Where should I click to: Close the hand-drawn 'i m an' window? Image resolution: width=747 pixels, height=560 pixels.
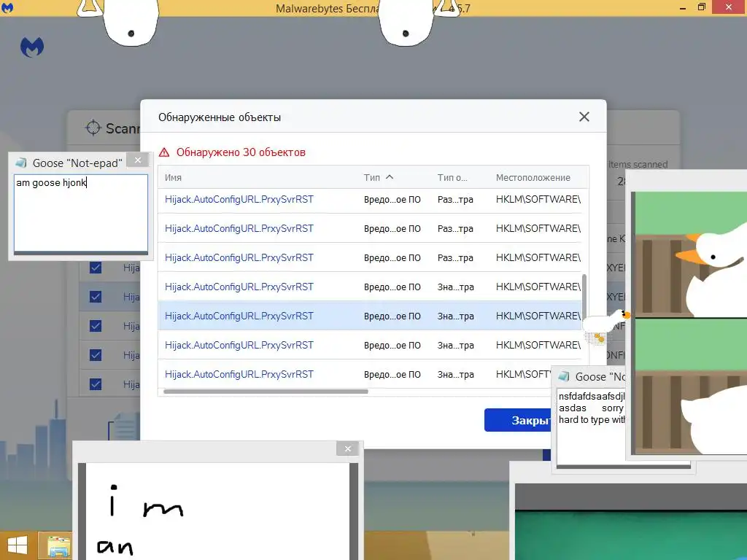(x=348, y=448)
